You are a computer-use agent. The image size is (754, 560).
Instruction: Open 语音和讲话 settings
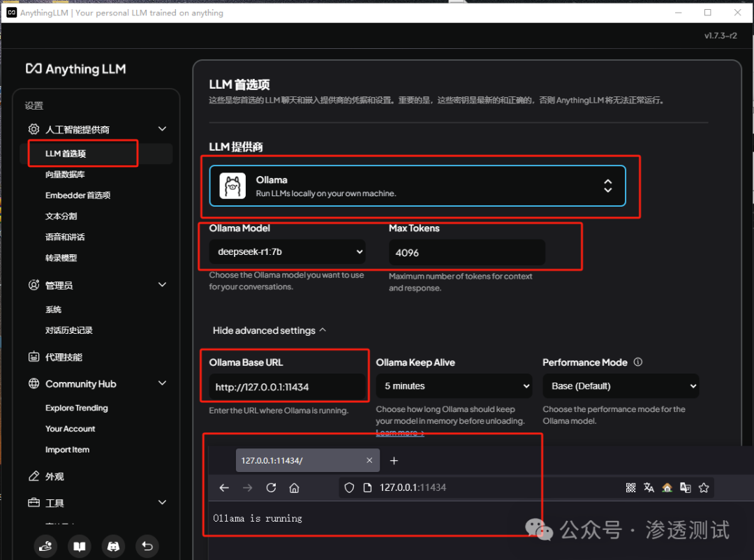pos(65,237)
